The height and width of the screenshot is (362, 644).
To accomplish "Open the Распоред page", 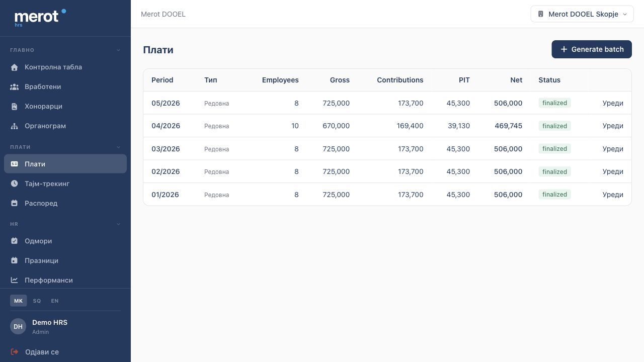I will (65, 204).
